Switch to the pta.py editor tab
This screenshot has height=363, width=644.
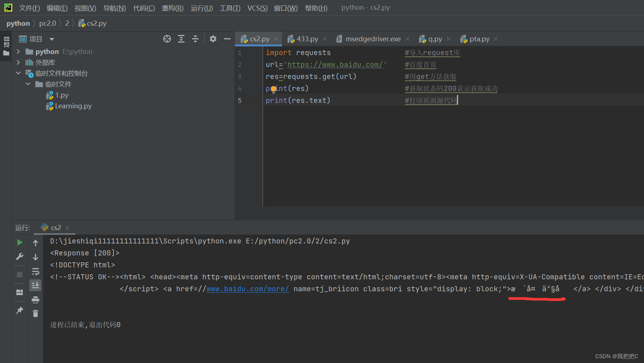[x=479, y=39]
